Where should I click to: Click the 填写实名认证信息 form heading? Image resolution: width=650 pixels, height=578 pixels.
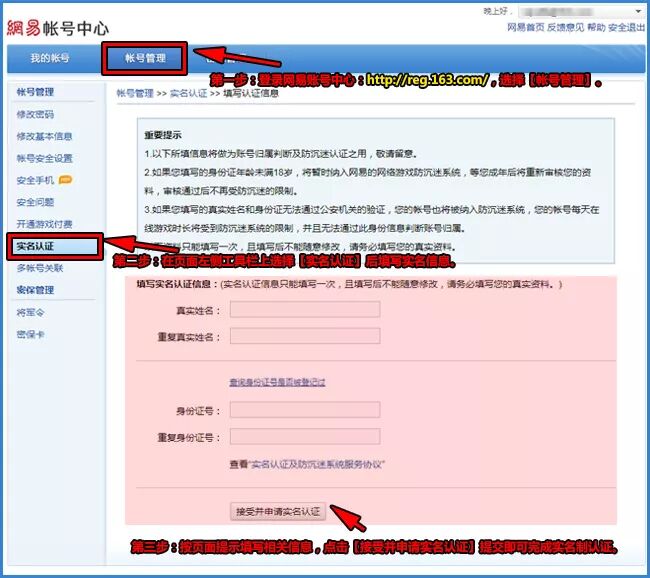coord(177,284)
